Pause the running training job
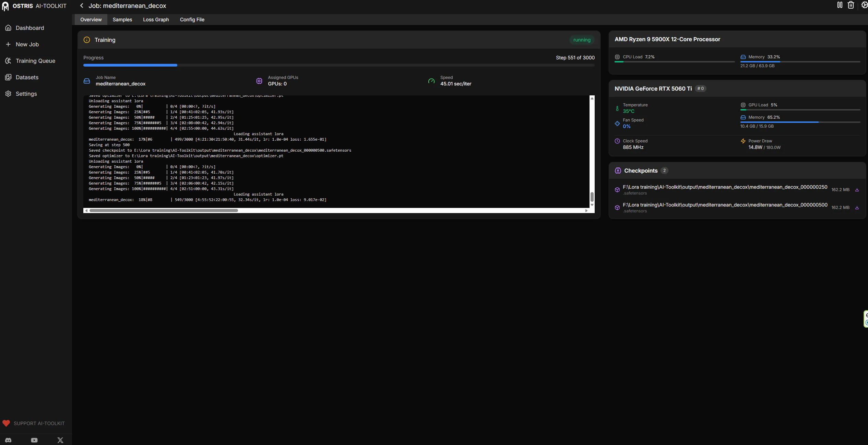This screenshot has height=445, width=868. (840, 5)
